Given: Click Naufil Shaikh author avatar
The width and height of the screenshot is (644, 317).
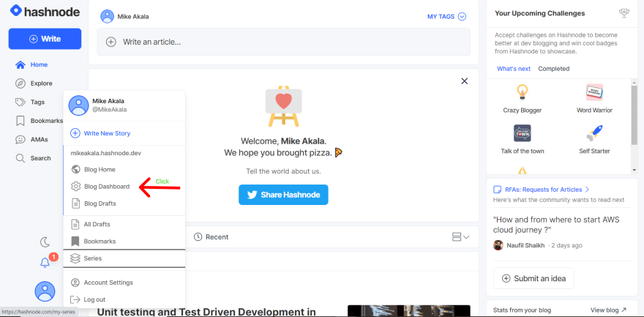Looking at the screenshot, I should tap(498, 245).
